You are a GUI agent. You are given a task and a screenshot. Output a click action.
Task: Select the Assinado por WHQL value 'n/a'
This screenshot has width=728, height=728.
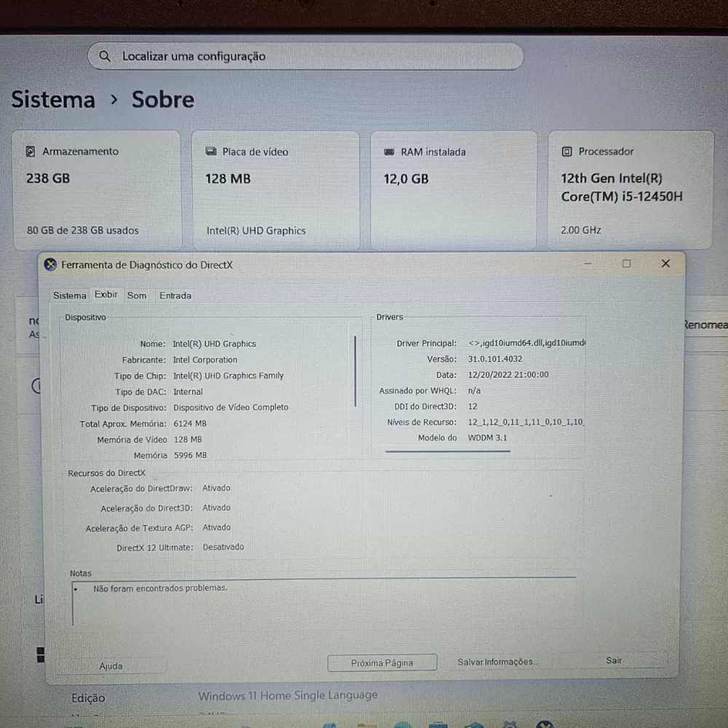(x=474, y=390)
